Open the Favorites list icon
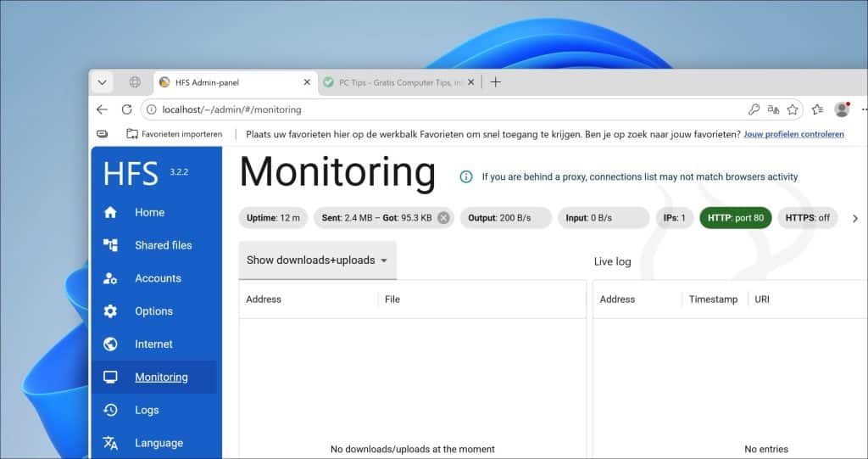This screenshot has height=459, width=868. [818, 109]
